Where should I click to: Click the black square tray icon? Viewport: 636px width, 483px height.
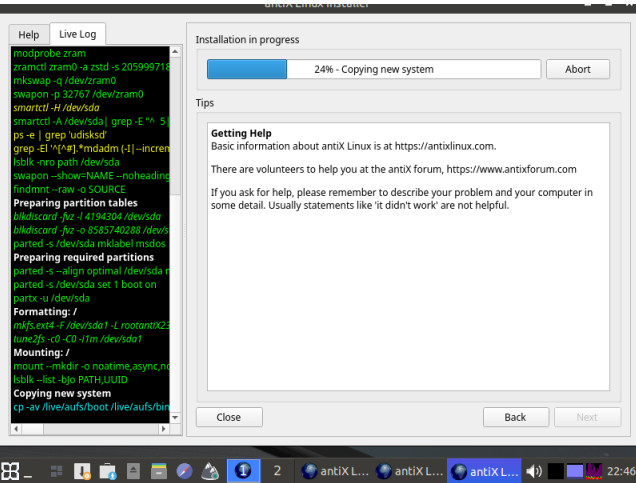[x=555, y=471]
